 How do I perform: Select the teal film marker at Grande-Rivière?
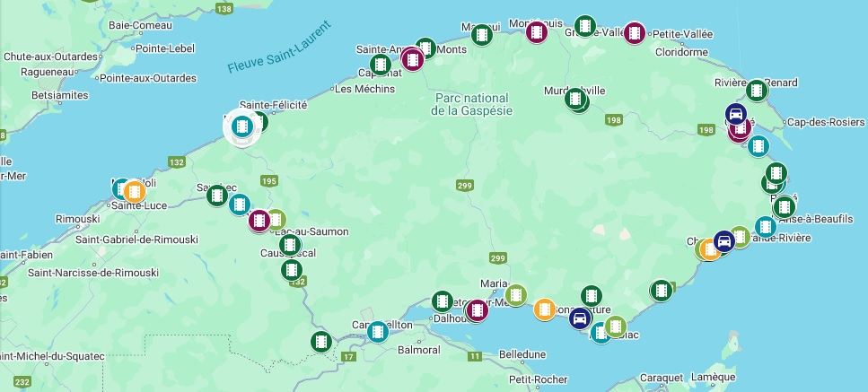coord(766,227)
